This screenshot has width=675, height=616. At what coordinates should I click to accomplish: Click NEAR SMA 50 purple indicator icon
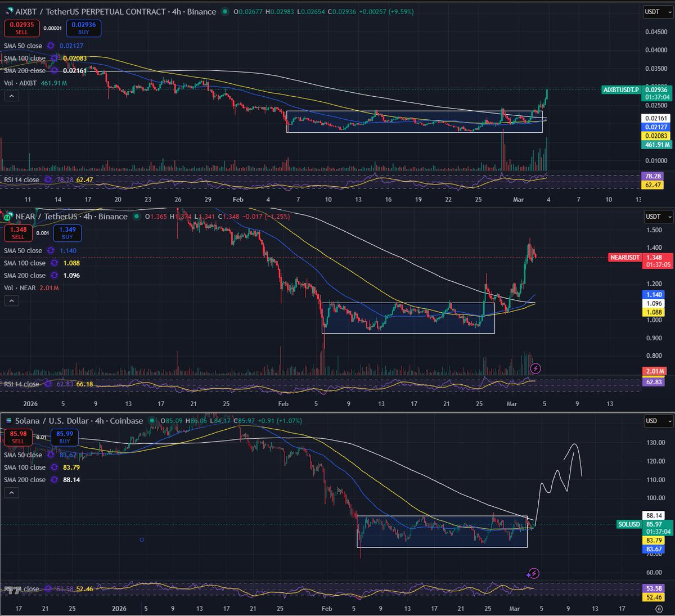coord(51,251)
